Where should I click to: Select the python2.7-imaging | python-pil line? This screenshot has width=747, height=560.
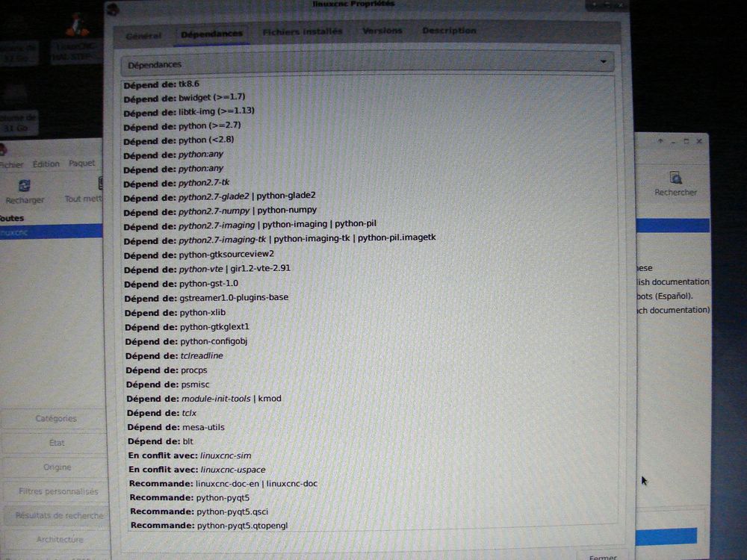[x=250, y=225]
